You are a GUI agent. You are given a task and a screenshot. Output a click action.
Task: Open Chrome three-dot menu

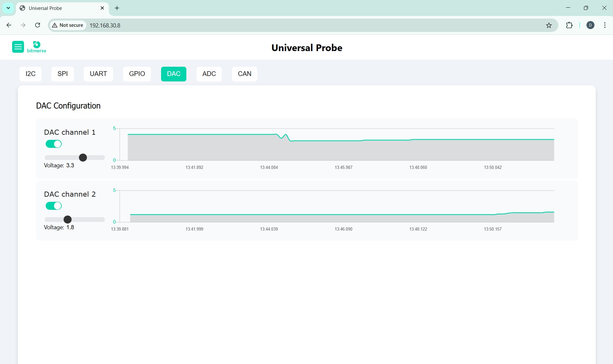click(x=605, y=25)
